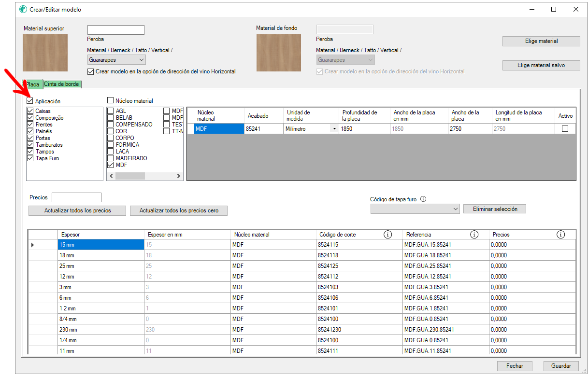
Task: Click the application logo in title bar
Action: pos(23,9)
